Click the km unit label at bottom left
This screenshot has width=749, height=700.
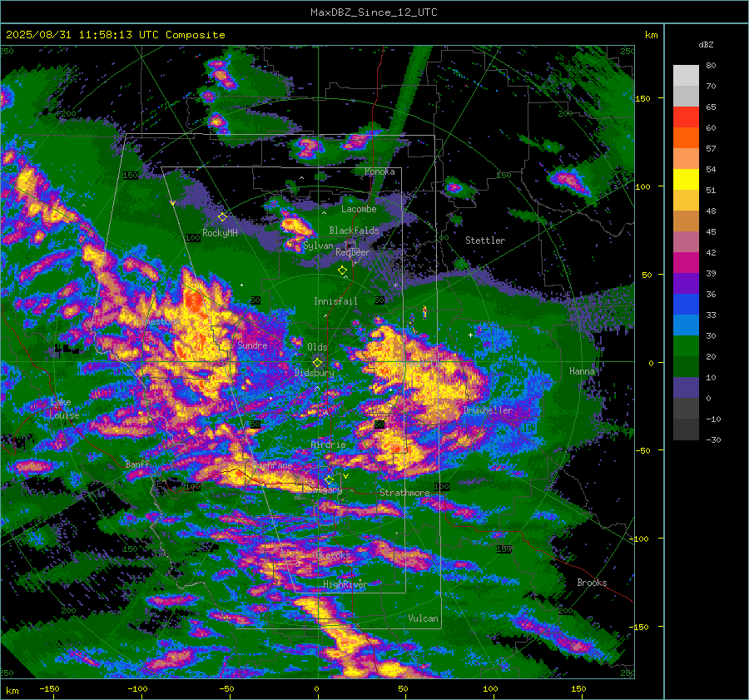point(12,691)
